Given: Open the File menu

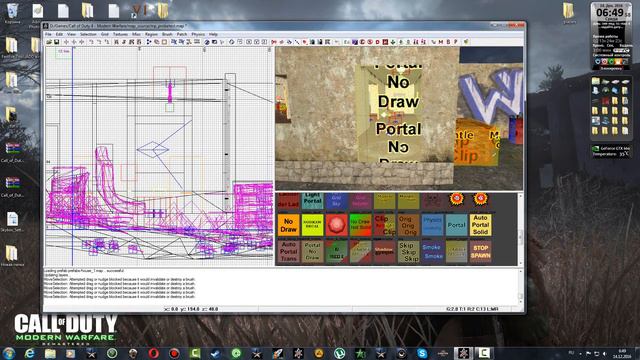Looking at the screenshot, I should [x=48, y=34].
